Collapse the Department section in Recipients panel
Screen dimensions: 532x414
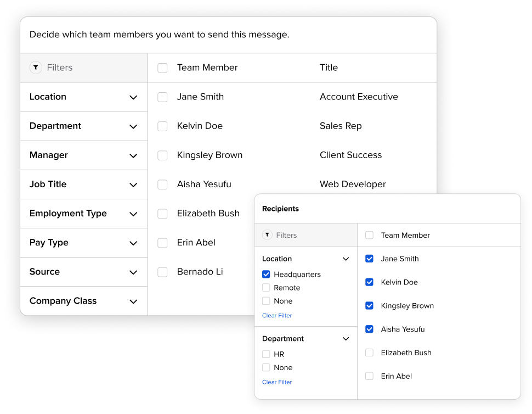346,339
